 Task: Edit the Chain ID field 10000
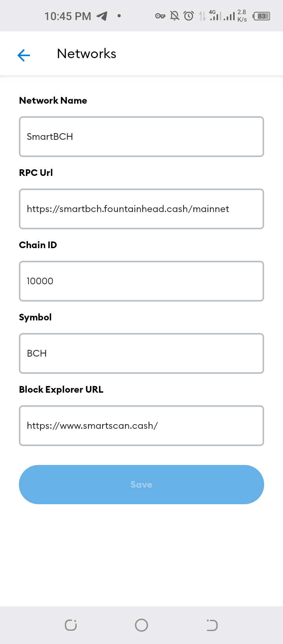click(x=141, y=281)
